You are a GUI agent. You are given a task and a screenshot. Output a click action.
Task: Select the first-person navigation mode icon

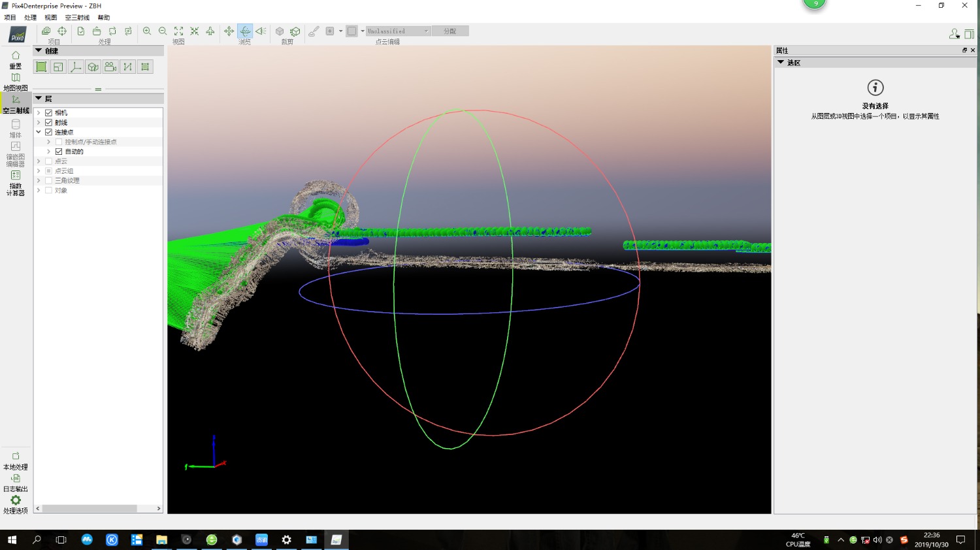tap(261, 31)
